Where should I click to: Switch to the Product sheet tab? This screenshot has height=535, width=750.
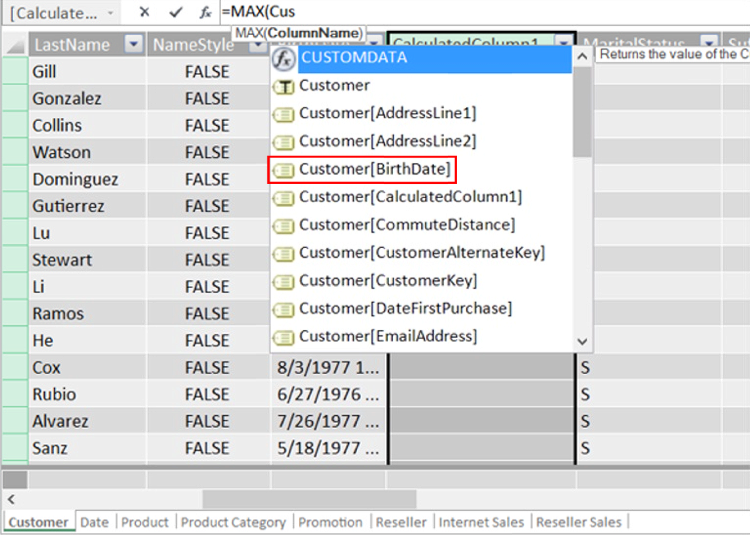145,522
